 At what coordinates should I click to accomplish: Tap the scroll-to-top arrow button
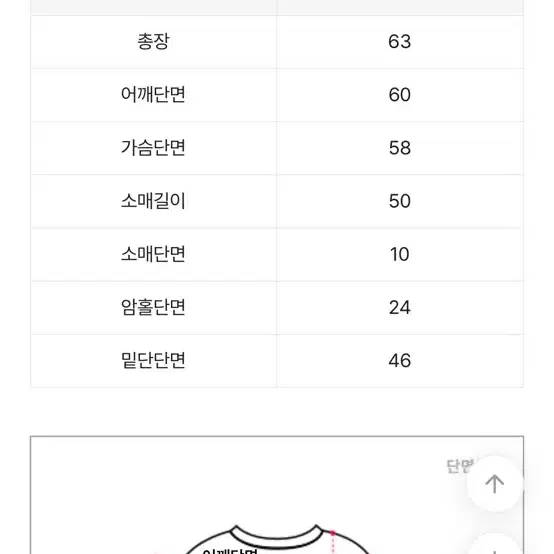tap(495, 484)
